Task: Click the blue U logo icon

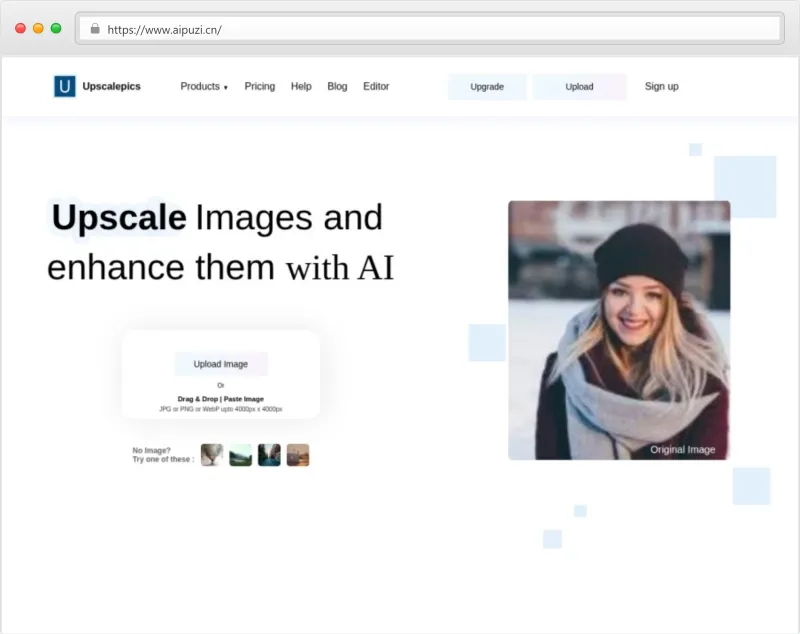Action: point(65,87)
